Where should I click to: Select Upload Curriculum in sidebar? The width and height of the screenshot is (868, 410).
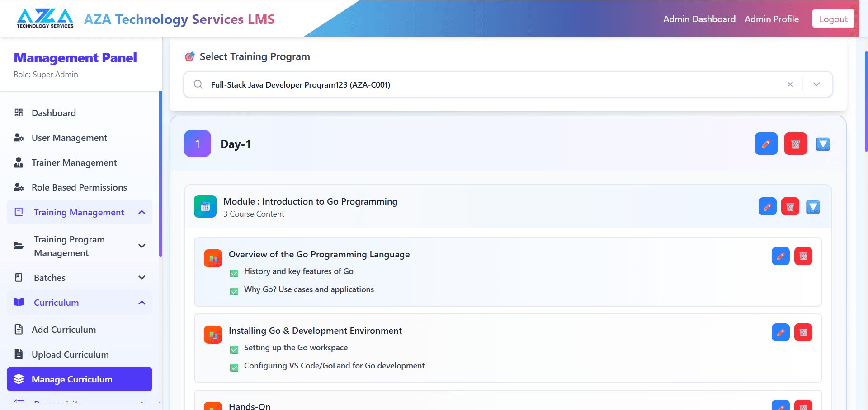point(70,354)
